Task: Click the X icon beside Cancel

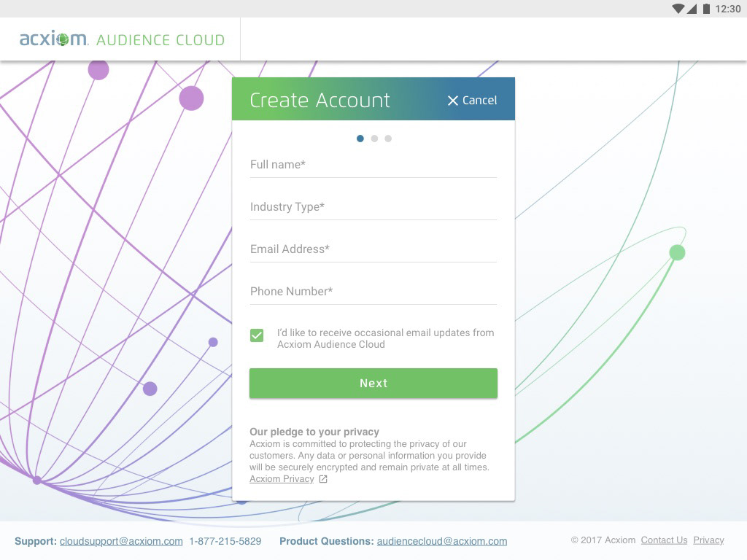Action: pos(453,101)
